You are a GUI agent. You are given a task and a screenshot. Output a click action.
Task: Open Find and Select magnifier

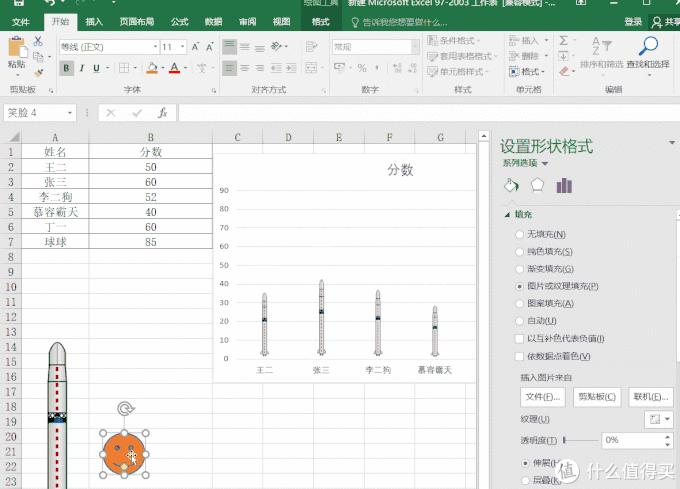tap(648, 46)
